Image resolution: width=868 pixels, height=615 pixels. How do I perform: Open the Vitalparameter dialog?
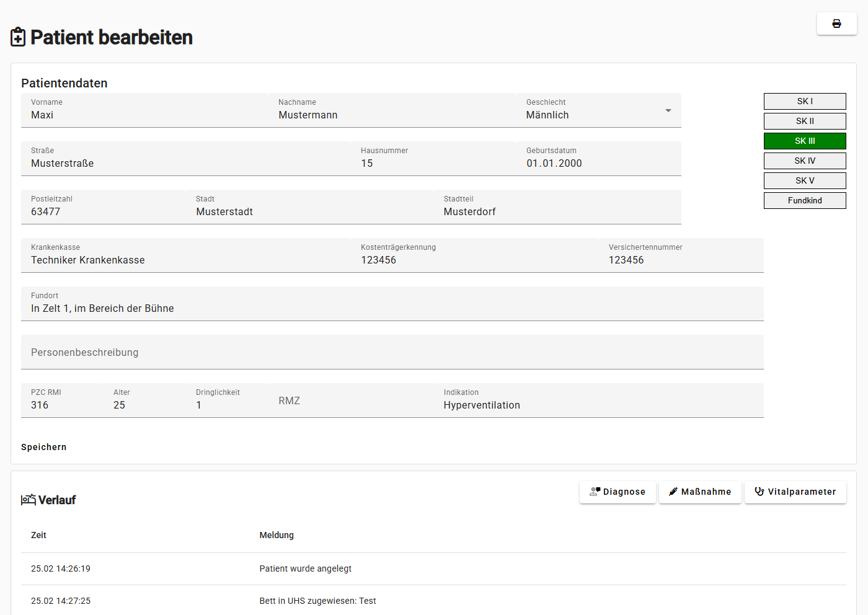795,492
